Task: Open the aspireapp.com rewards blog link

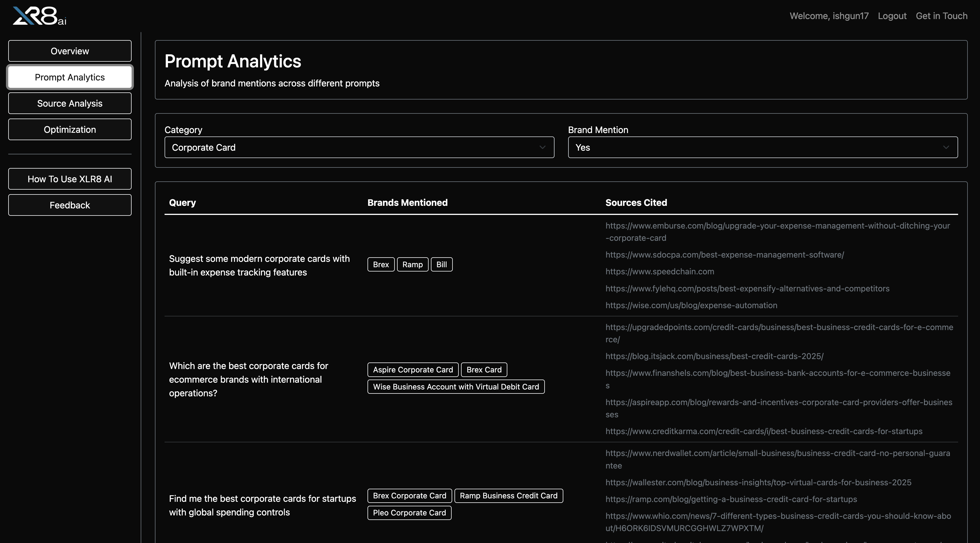Action: pyautogui.click(x=779, y=408)
